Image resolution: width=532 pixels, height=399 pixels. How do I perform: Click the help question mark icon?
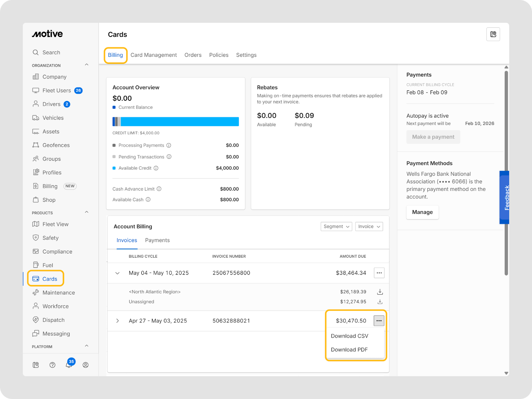click(52, 365)
